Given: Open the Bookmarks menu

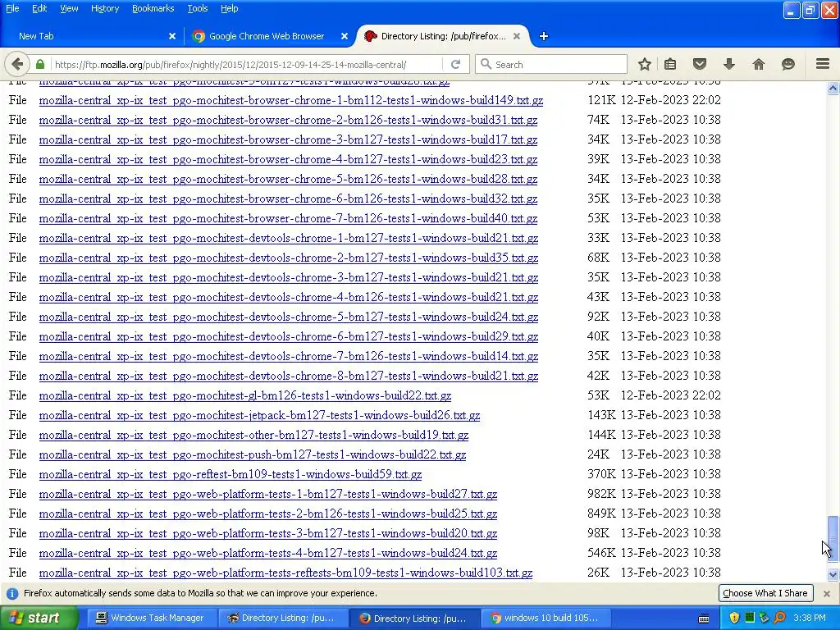Looking at the screenshot, I should [153, 8].
